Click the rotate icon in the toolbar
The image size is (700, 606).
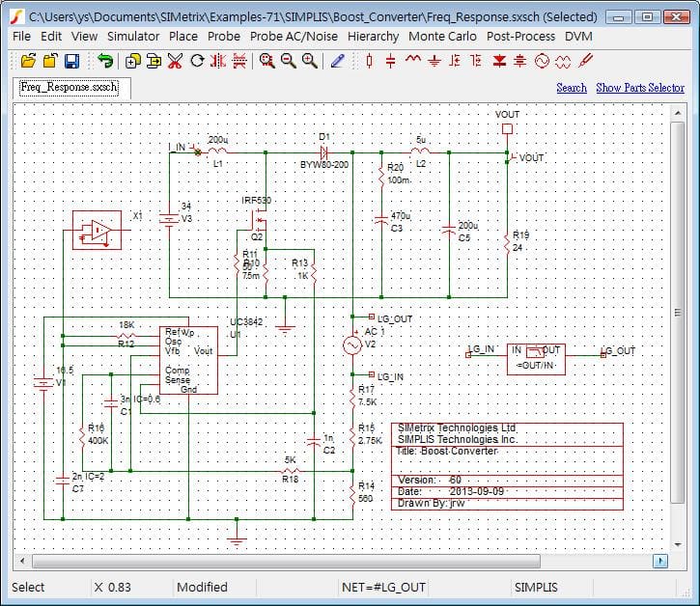coord(197,61)
